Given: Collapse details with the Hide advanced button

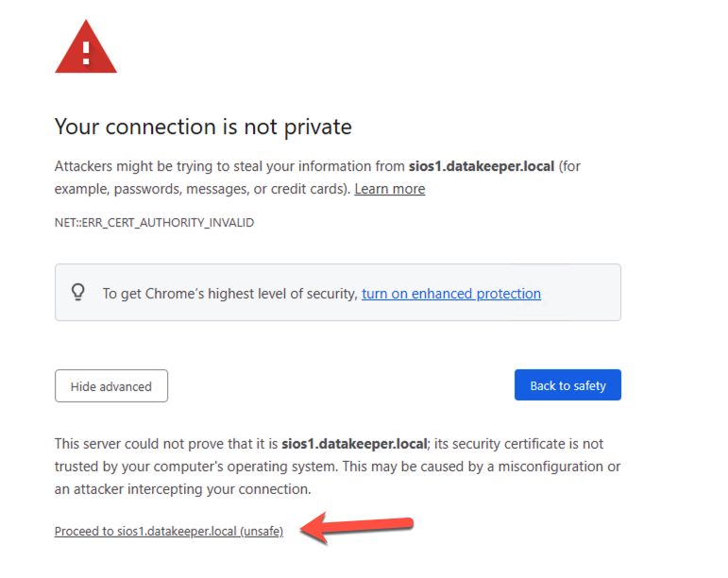Looking at the screenshot, I should (111, 385).
